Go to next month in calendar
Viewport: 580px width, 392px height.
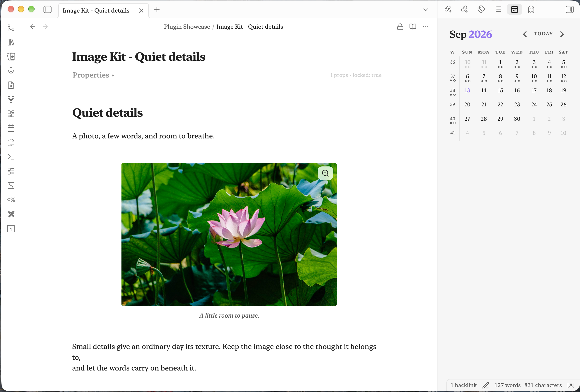[562, 34]
